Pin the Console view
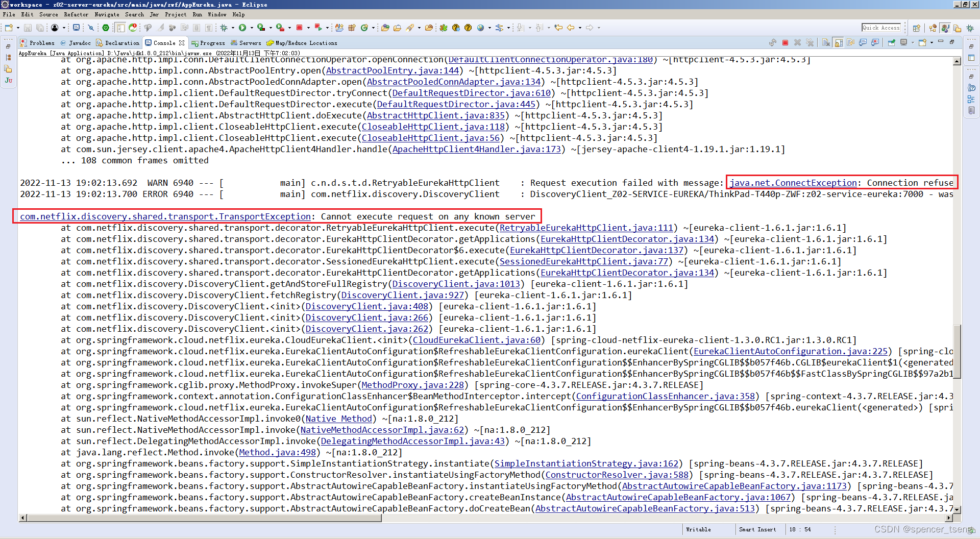980x539 pixels. point(892,43)
